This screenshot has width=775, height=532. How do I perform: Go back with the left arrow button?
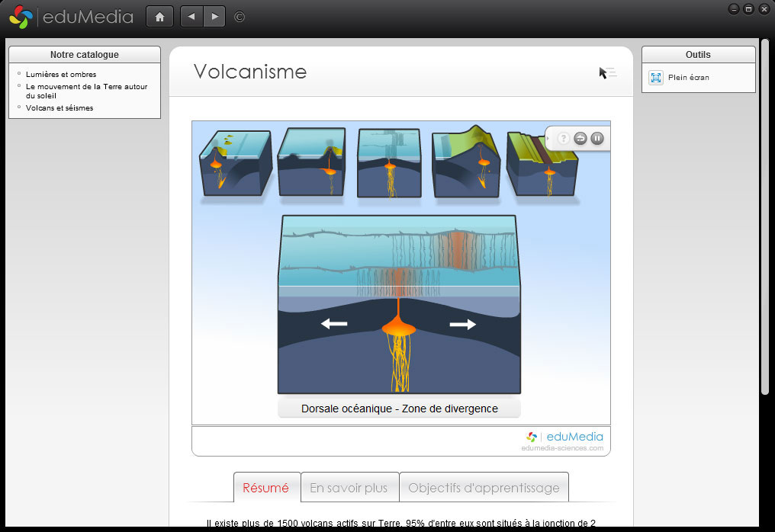click(x=191, y=16)
